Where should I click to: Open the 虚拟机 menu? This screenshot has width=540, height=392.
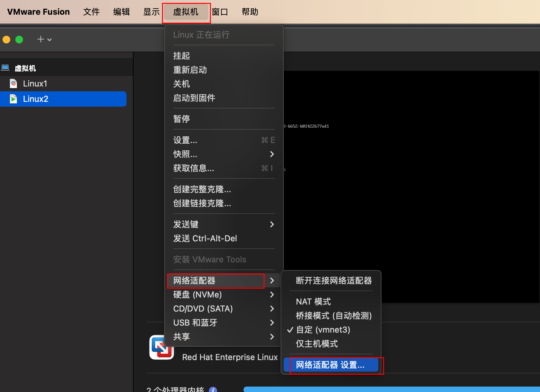click(x=186, y=12)
